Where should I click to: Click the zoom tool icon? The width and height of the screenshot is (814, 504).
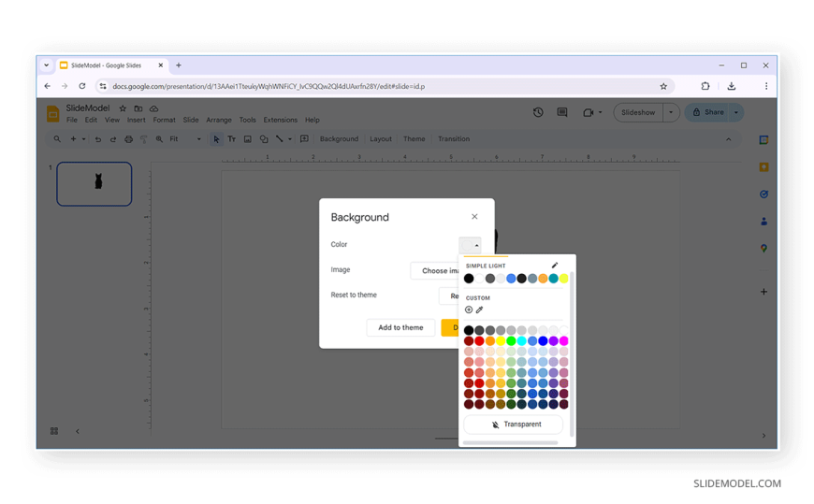[159, 139]
